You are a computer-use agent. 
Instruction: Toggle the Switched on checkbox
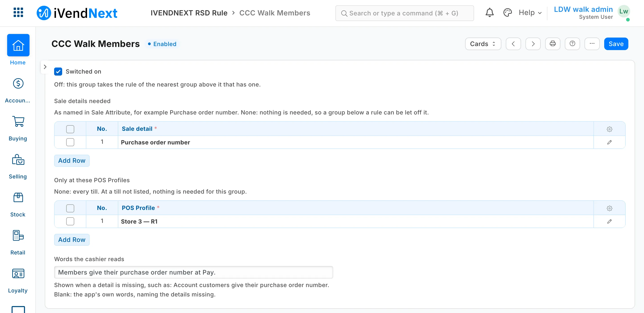[58, 72]
